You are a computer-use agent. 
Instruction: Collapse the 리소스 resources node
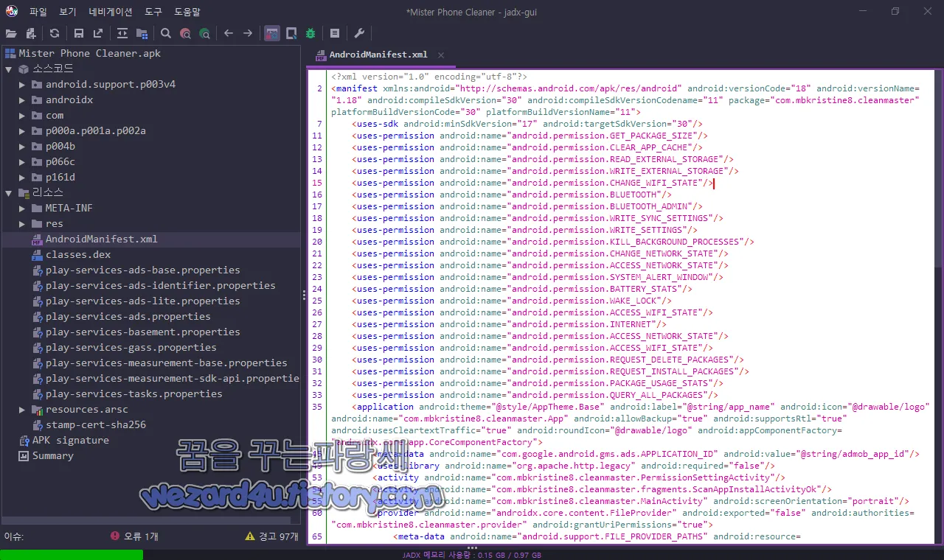pyautogui.click(x=9, y=193)
